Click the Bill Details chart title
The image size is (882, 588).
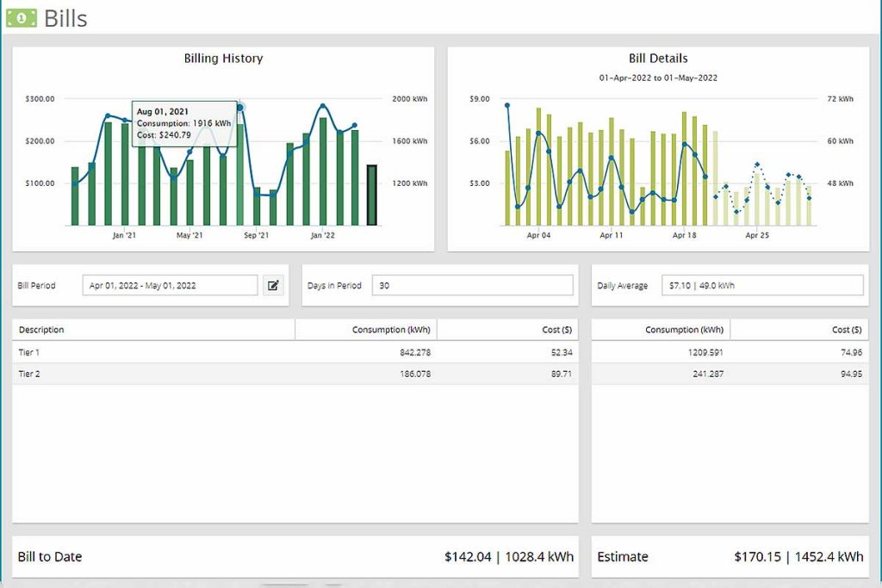coord(660,58)
